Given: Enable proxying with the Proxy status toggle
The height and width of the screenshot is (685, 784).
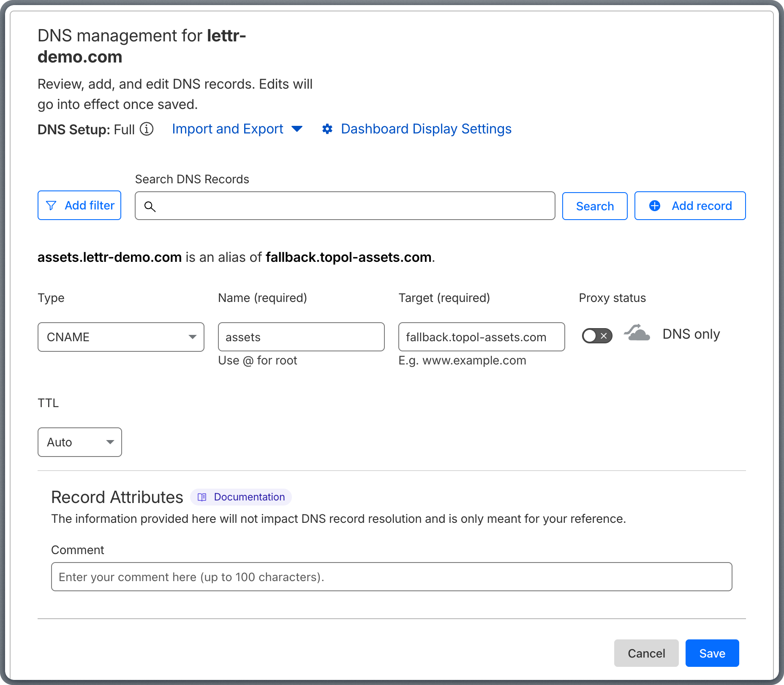Looking at the screenshot, I should coord(596,336).
